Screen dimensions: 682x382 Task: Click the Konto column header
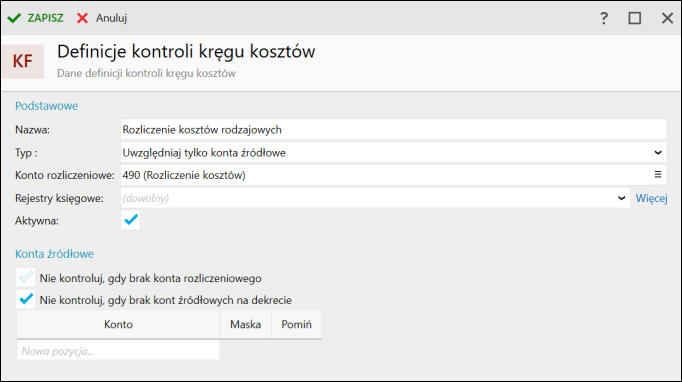[x=118, y=324]
